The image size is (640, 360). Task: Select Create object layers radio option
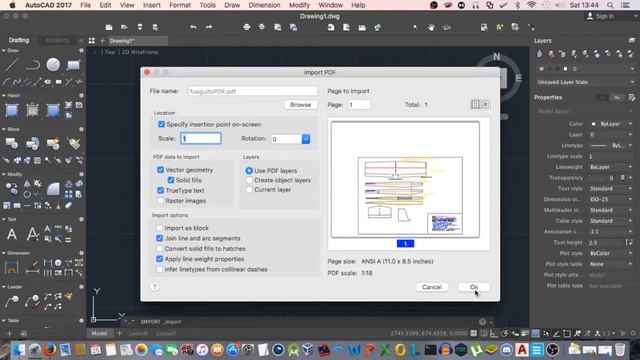249,180
